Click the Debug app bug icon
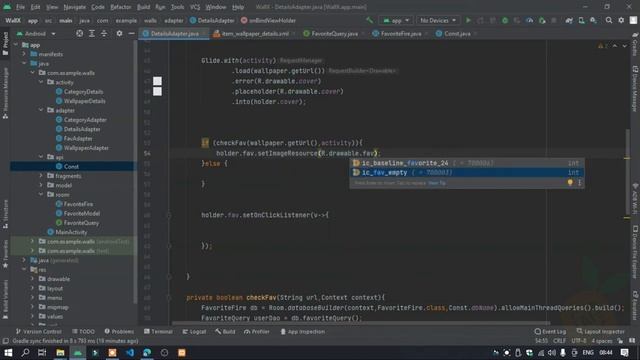Screen dimensions: 640x360 click(x=505, y=20)
